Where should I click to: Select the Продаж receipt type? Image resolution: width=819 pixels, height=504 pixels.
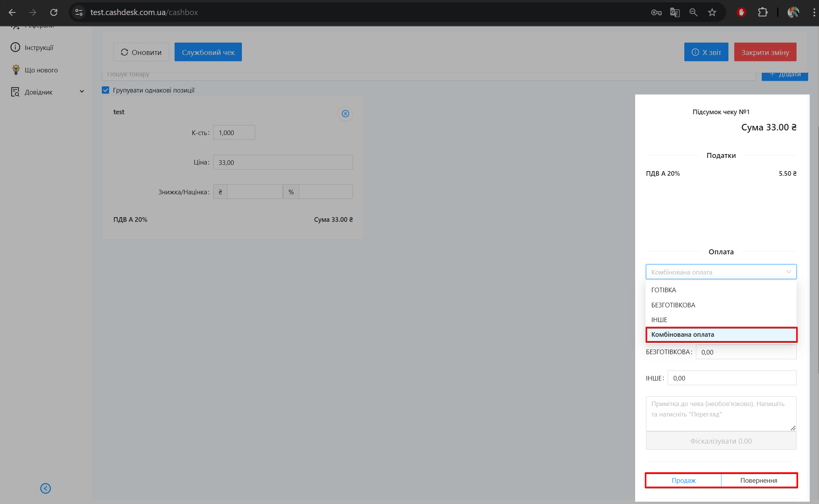point(684,480)
